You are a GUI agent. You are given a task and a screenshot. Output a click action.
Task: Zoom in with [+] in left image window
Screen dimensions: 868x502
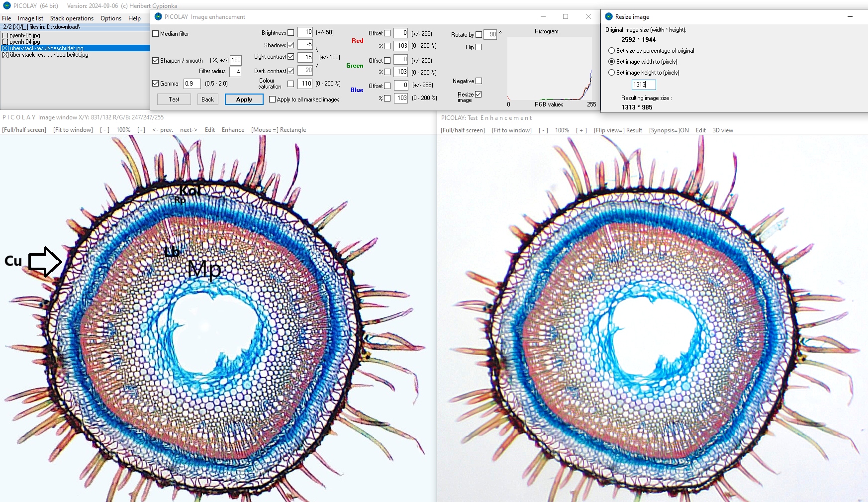(x=141, y=130)
